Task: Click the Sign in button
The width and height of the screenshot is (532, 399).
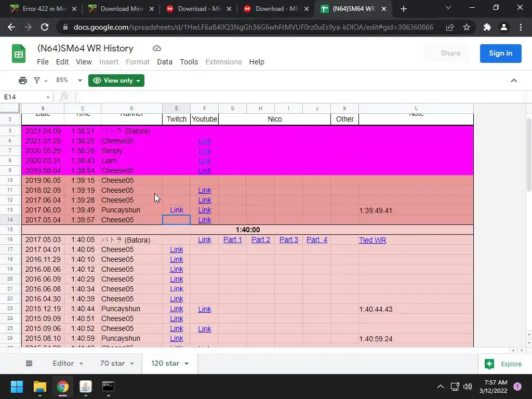Action: tap(500, 54)
